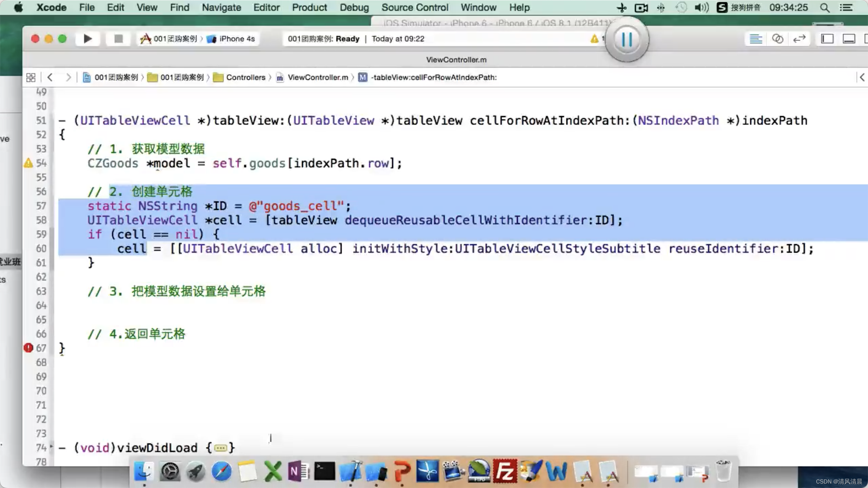Viewport: 868px width, 488px height.
Task: Toggle the navigator panel visibility
Action: [827, 39]
